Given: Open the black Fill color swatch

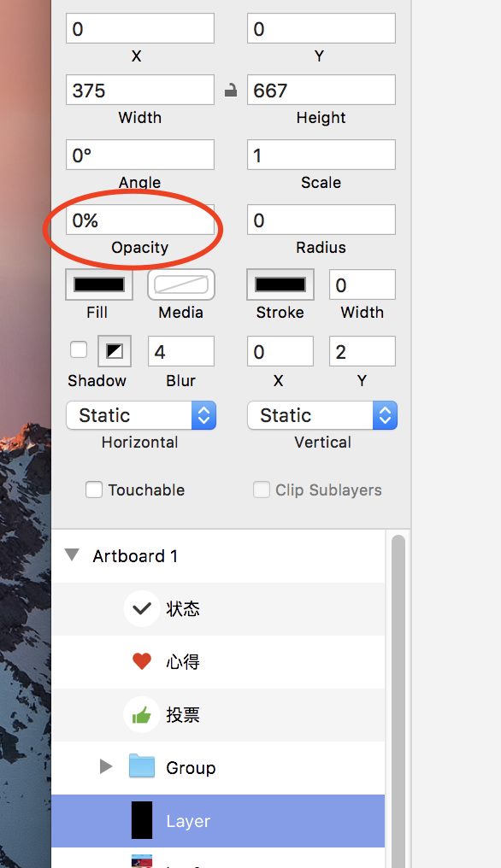Looking at the screenshot, I should pyautogui.click(x=99, y=284).
